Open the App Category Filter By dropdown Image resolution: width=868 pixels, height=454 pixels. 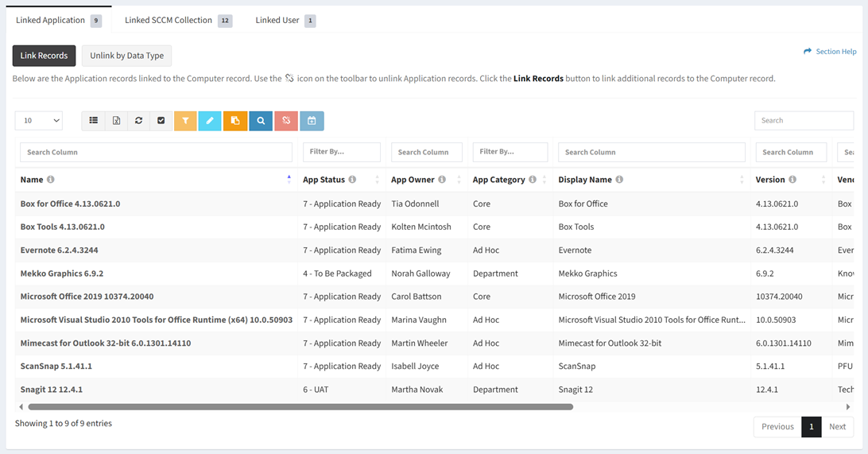[510, 152]
